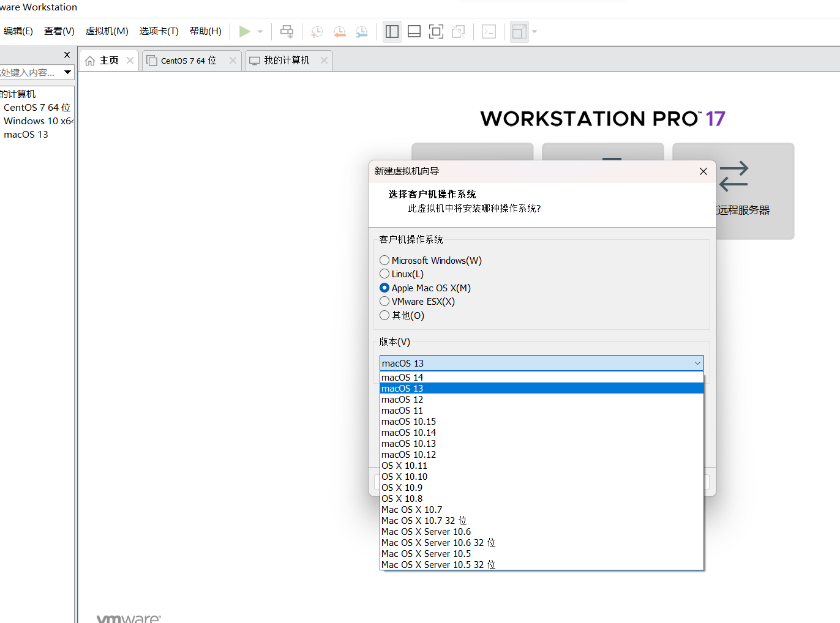The image size is (840, 623).
Task: Select Windows 10 x64 in library tree
Action: tap(39, 121)
